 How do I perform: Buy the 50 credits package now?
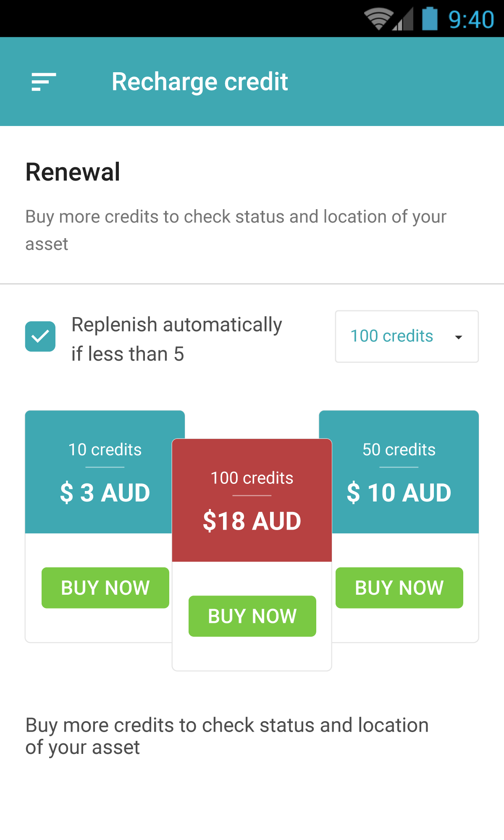point(399,588)
